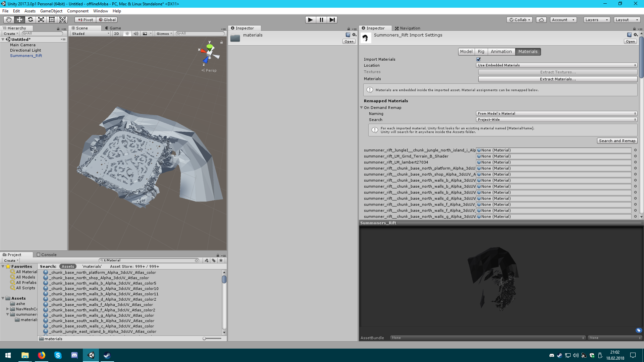Viewport: 644px width, 362px height.
Task: Open Create dropdown in Hierarchy
Action: tap(11, 34)
